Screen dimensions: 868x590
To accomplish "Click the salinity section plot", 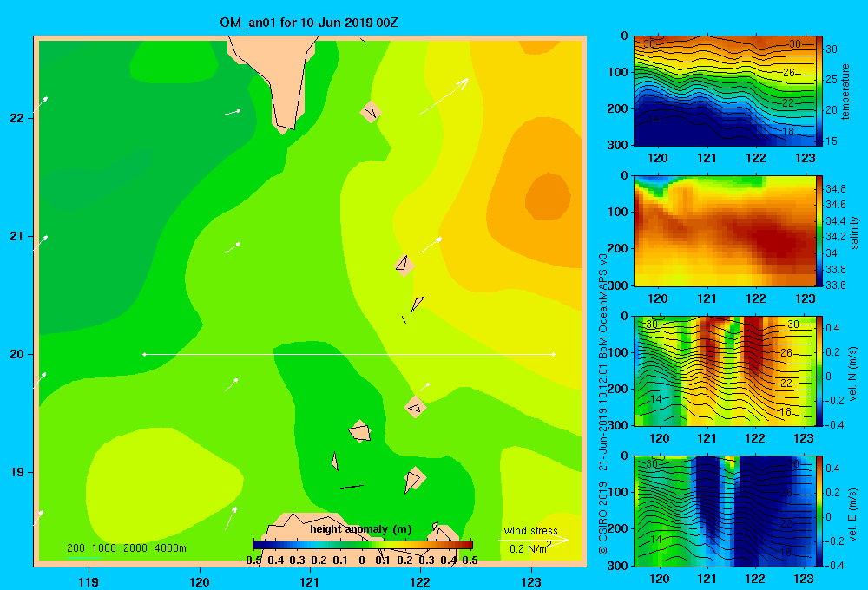I will (x=724, y=231).
